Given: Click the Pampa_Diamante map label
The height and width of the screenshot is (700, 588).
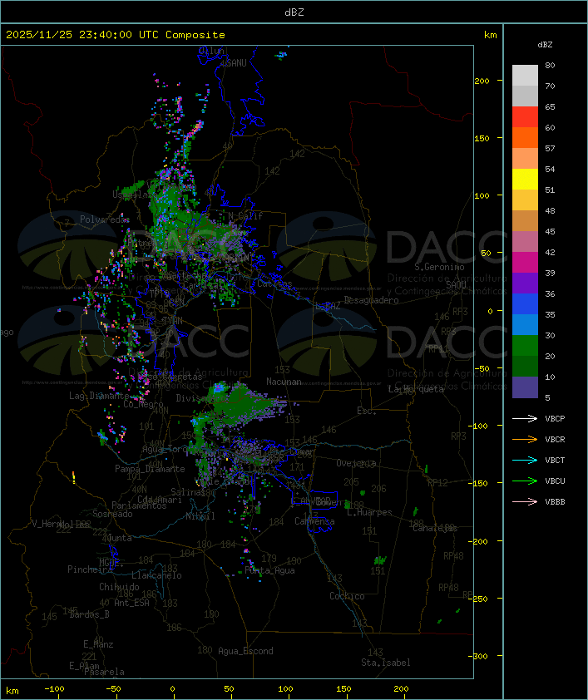Looking at the screenshot, I should (x=150, y=469).
